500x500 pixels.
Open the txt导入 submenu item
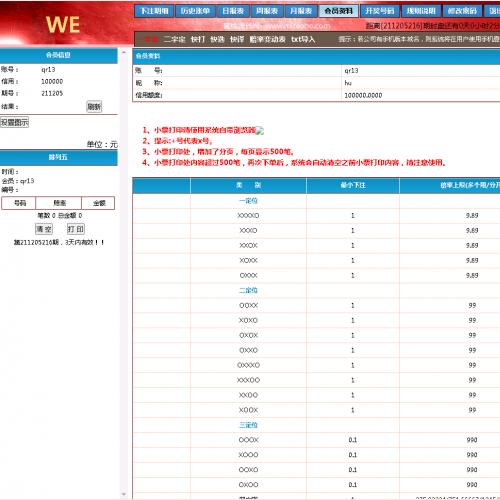(x=303, y=39)
